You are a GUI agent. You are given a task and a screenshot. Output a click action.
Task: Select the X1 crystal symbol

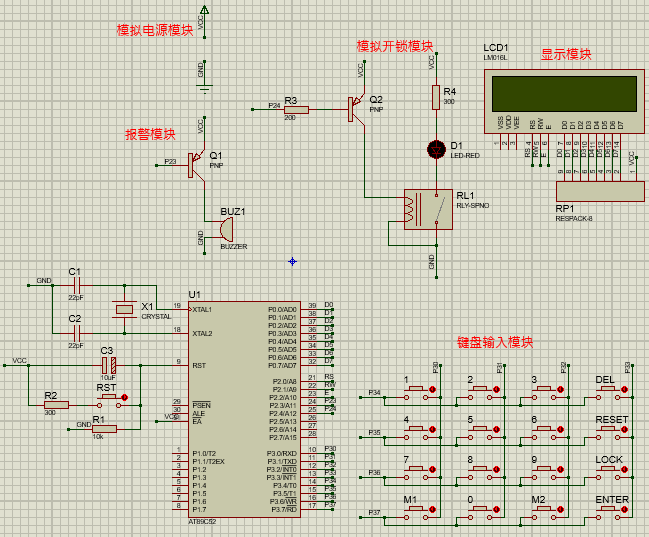(124, 309)
